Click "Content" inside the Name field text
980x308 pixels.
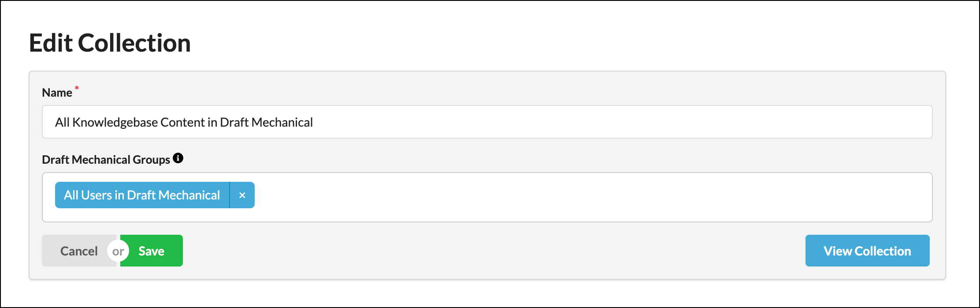[182, 122]
